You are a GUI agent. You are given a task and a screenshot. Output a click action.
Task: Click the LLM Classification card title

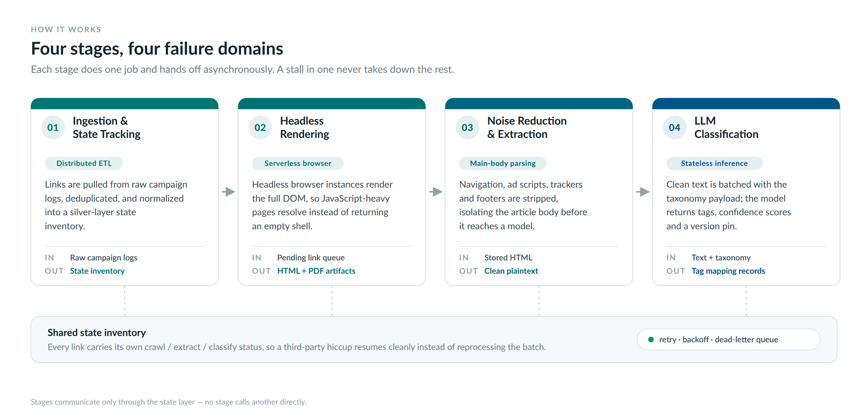point(726,127)
